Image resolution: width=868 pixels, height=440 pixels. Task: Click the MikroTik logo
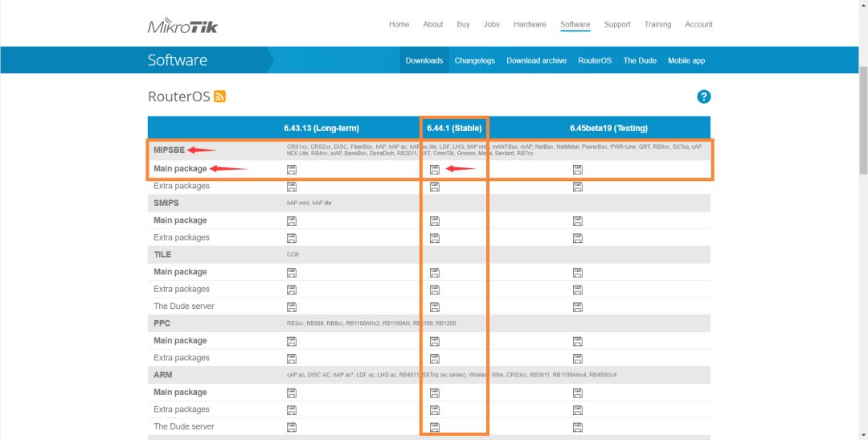pyautogui.click(x=182, y=26)
